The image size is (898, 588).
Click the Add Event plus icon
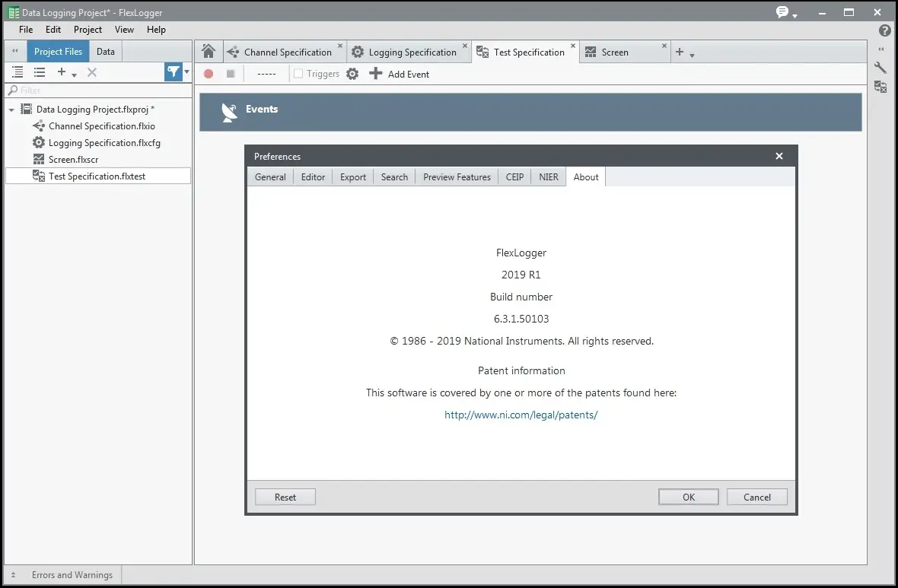point(375,73)
